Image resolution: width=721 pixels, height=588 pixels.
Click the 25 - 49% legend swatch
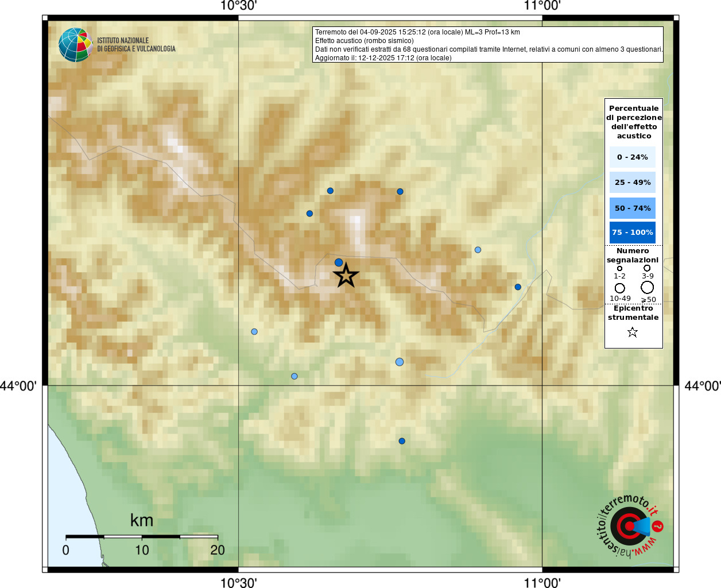click(x=633, y=183)
